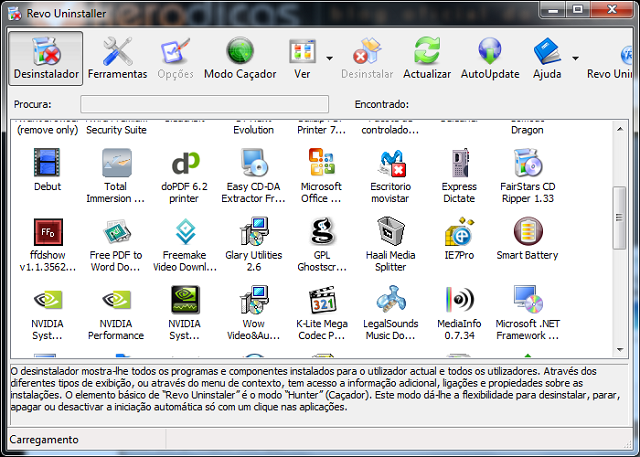Open the Ajuda help button
This screenshot has width=640, height=457.
click(x=547, y=58)
